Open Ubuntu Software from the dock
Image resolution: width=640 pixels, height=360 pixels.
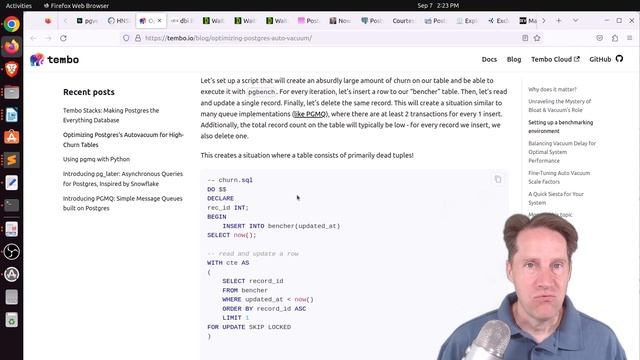(11, 137)
